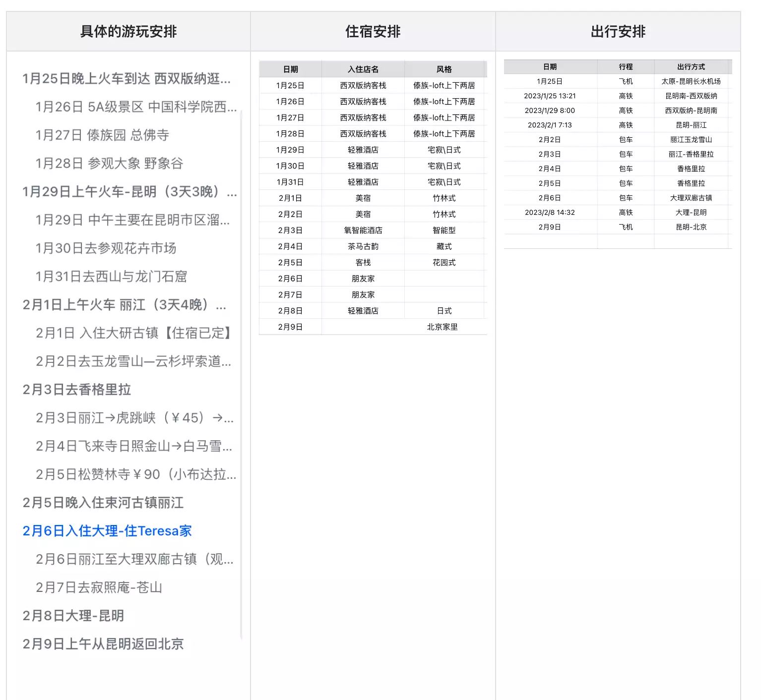
Task: Open 2月9日上午从昆明返回北京 heading
Action: tap(103, 644)
